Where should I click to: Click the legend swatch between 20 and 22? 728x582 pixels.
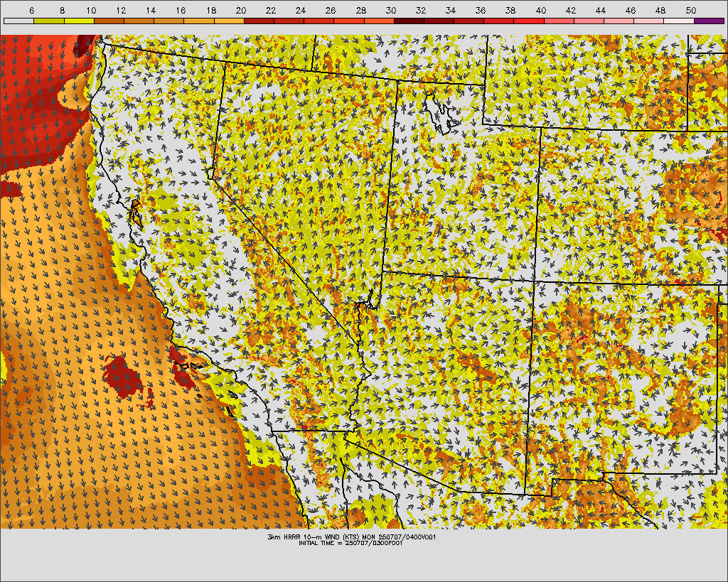coord(259,21)
